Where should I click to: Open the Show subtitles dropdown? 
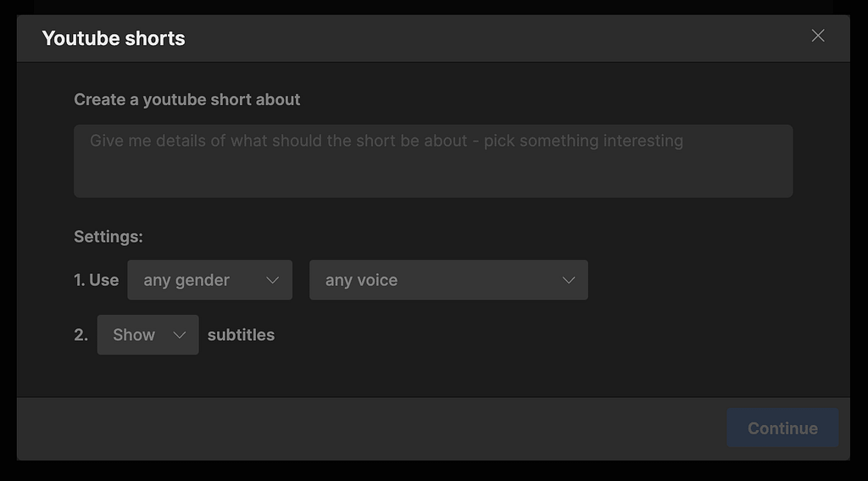point(147,335)
